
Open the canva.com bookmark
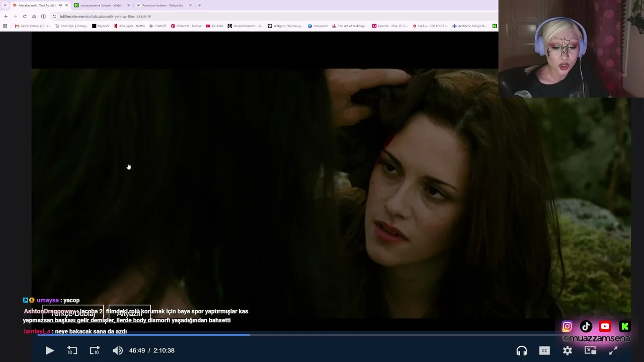pos(317,26)
